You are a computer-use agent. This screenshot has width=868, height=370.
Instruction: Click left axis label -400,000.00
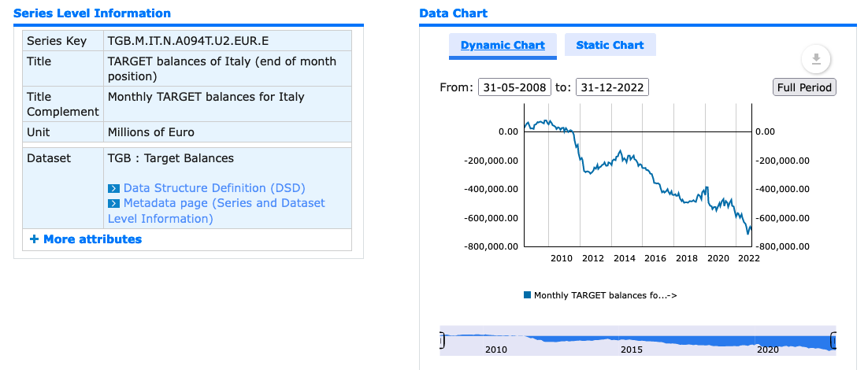(x=490, y=189)
